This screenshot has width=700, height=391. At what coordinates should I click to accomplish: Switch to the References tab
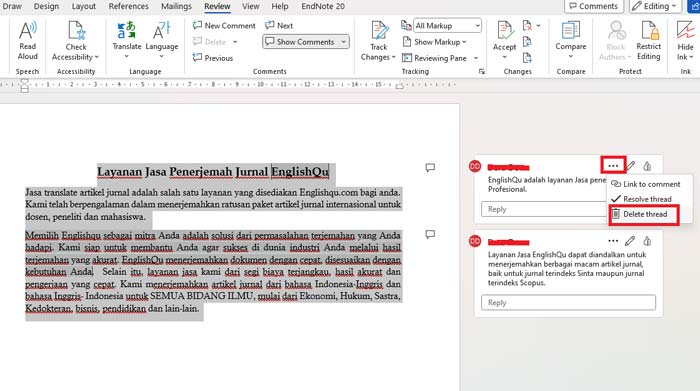(129, 6)
